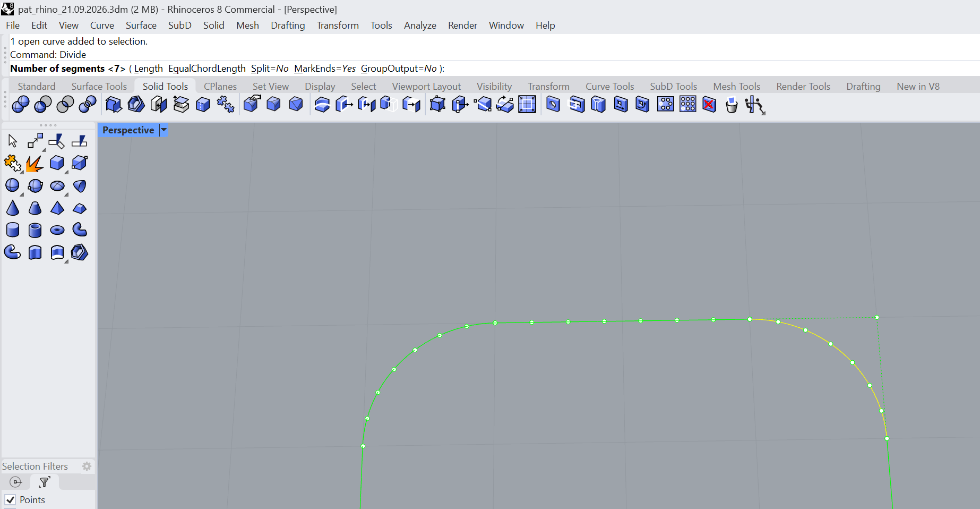Toggle the Points selection filter checkbox
This screenshot has width=980, height=509.
(10, 500)
